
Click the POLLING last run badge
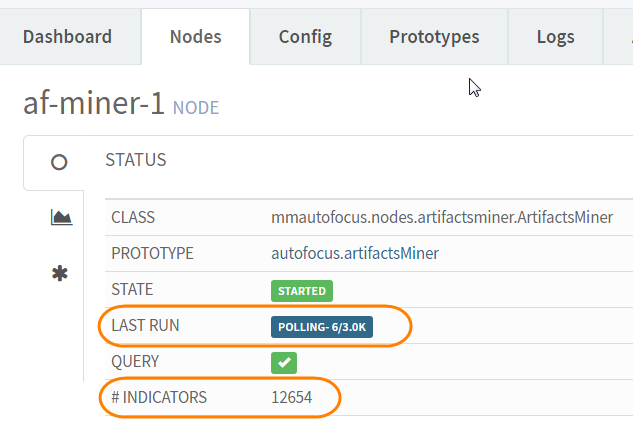pyautogui.click(x=321, y=327)
